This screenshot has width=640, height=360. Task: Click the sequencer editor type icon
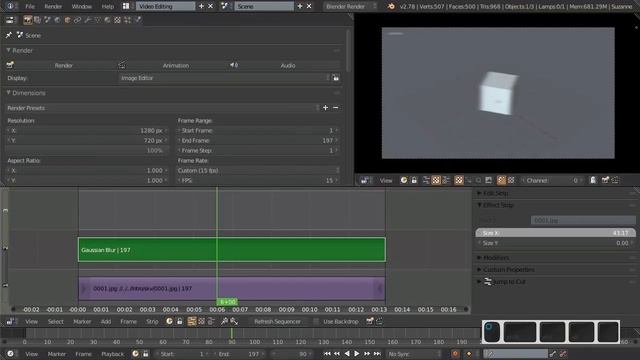coord(10,322)
